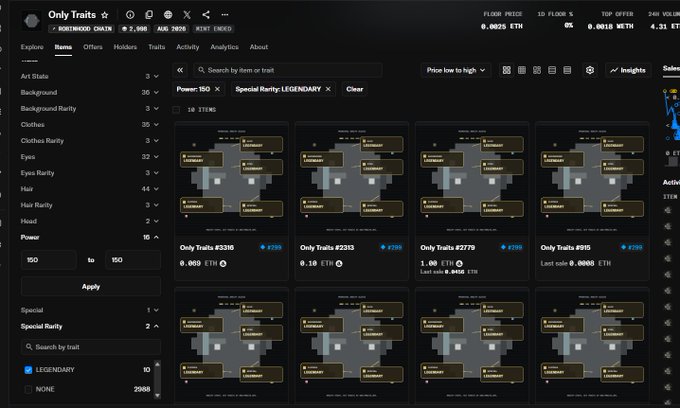Click rarity rank badge of Only Traits #915
This screenshot has height=408, width=680.
click(631, 248)
